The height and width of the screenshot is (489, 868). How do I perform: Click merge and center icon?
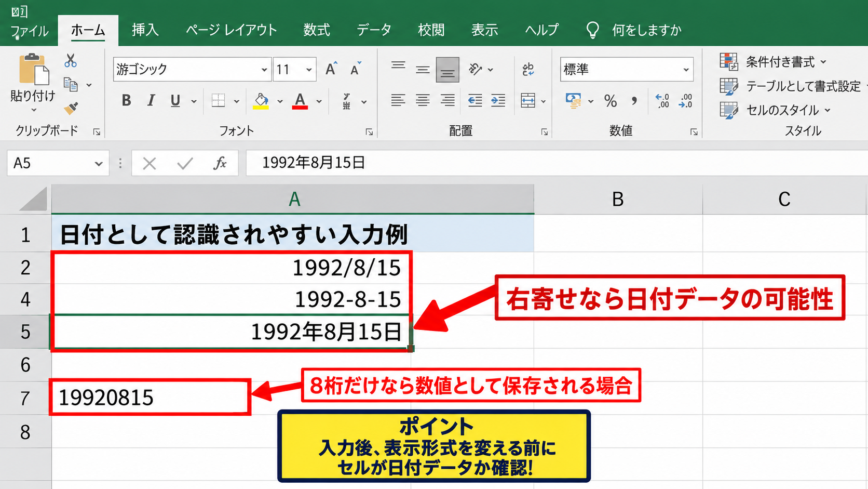click(528, 101)
